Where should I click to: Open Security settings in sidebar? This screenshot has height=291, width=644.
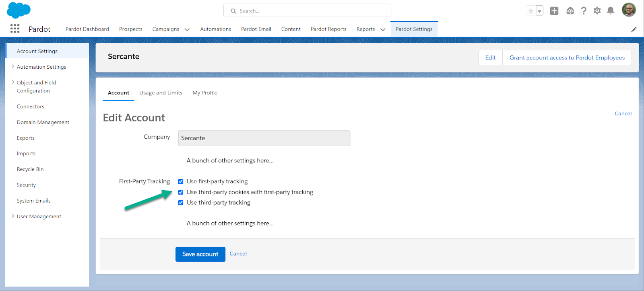[27, 185]
